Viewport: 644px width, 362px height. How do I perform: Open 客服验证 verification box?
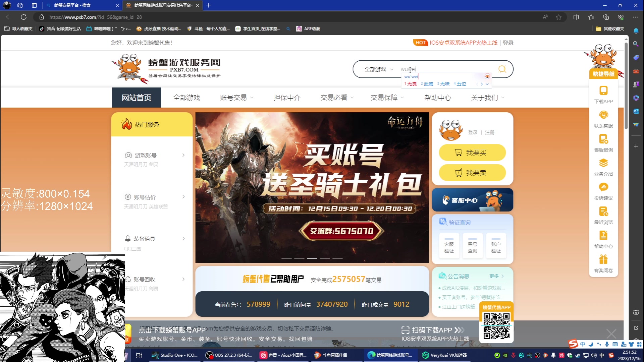click(x=449, y=246)
